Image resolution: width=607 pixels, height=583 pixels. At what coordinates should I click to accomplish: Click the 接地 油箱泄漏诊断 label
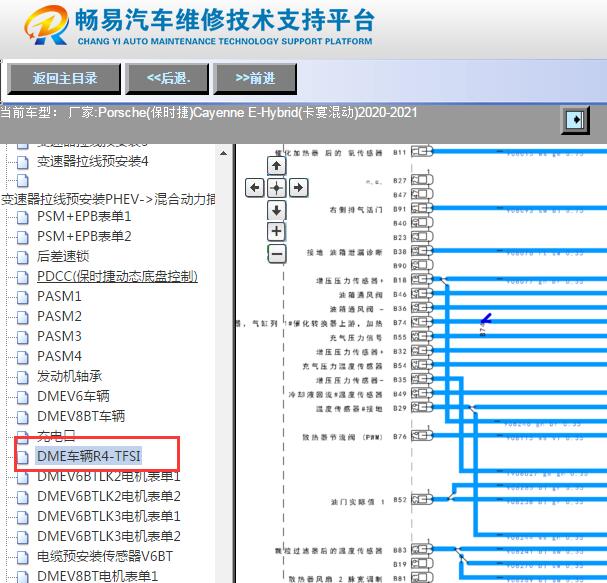coord(345,252)
